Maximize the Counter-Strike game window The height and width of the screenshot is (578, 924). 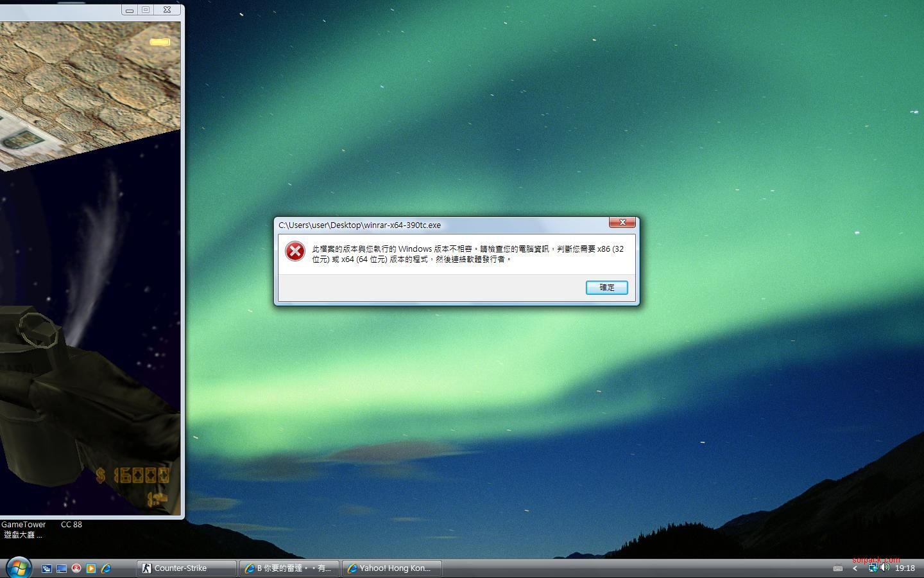coord(146,10)
